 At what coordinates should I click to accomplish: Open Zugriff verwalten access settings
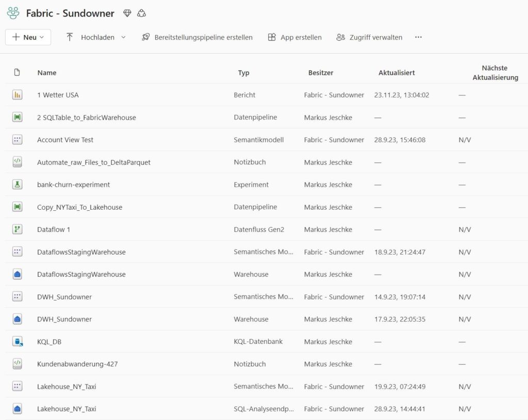coord(369,37)
